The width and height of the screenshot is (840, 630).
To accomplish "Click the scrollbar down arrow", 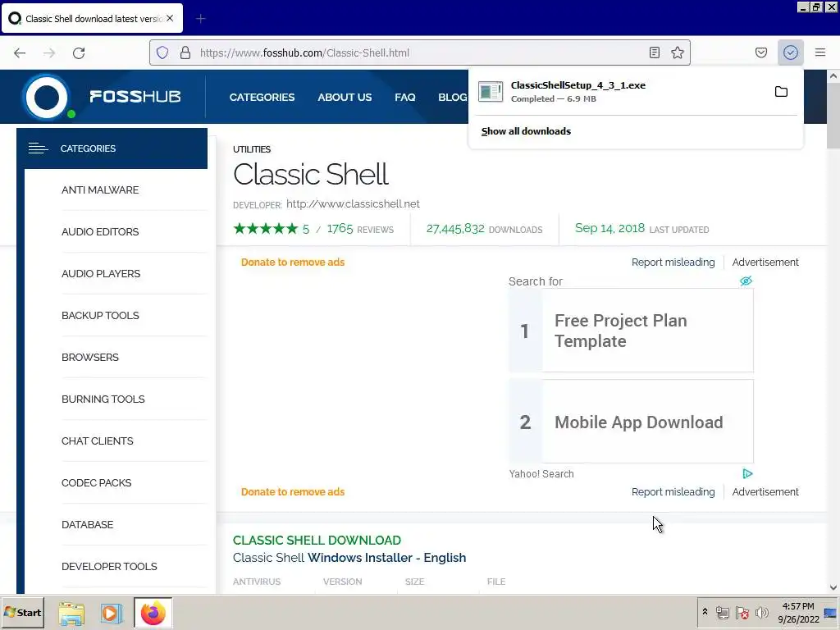I will click(x=833, y=587).
